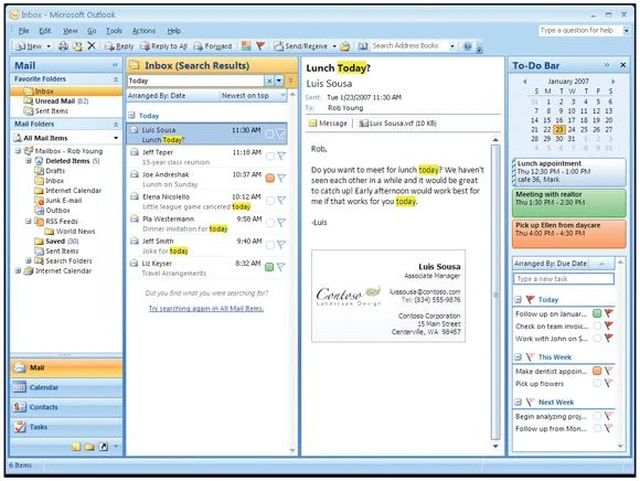Click the Move to Folder toolbar icon
Screen dimensions: 640x481
[77, 46]
